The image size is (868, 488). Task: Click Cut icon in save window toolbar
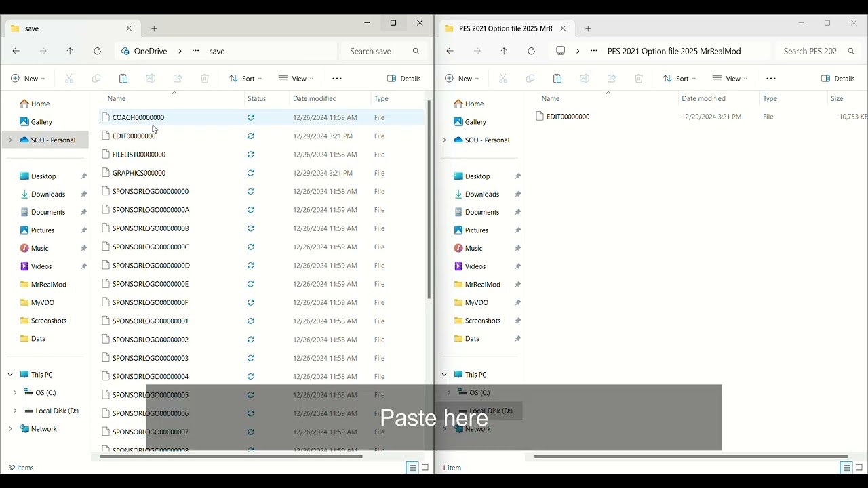pyautogui.click(x=69, y=79)
